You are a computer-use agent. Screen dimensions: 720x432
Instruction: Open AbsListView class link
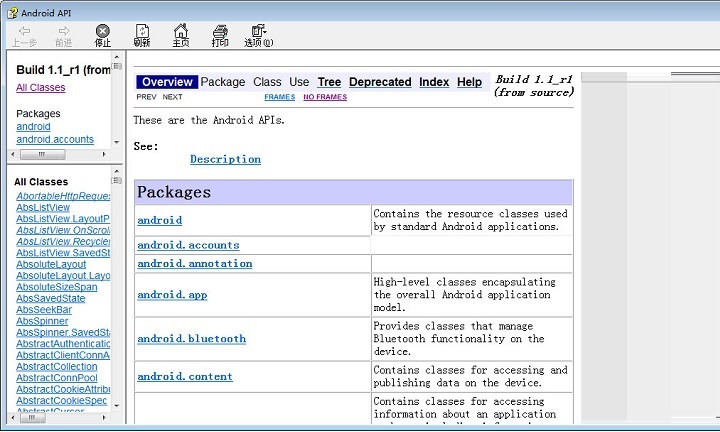click(43, 208)
